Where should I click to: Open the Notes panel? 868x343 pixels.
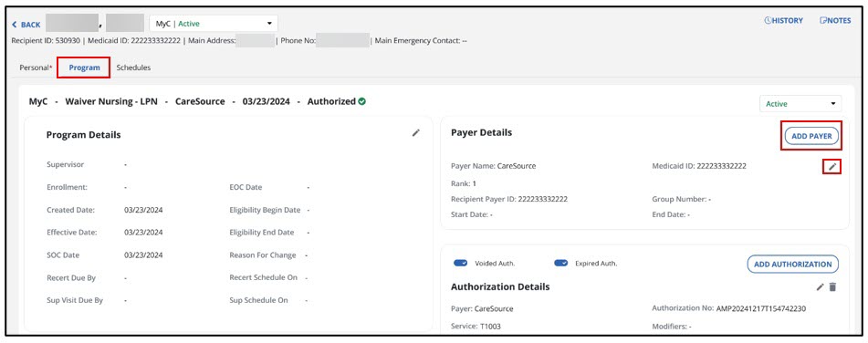coord(835,20)
